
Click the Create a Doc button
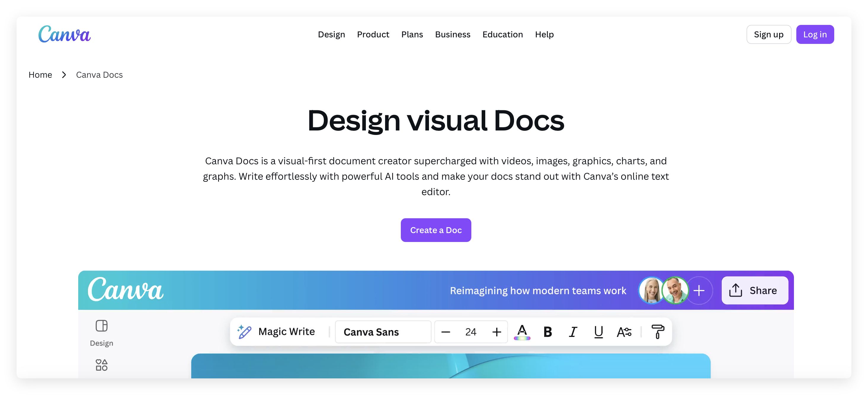[436, 230]
